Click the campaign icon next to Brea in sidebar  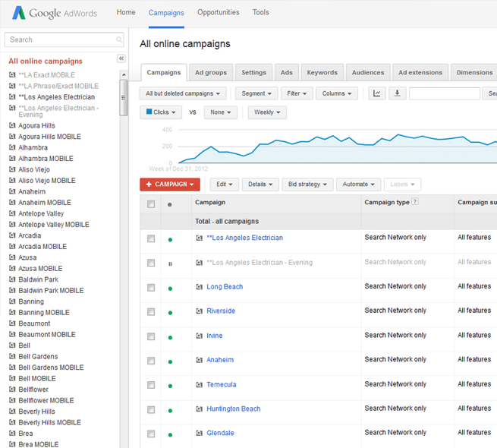[12, 433]
